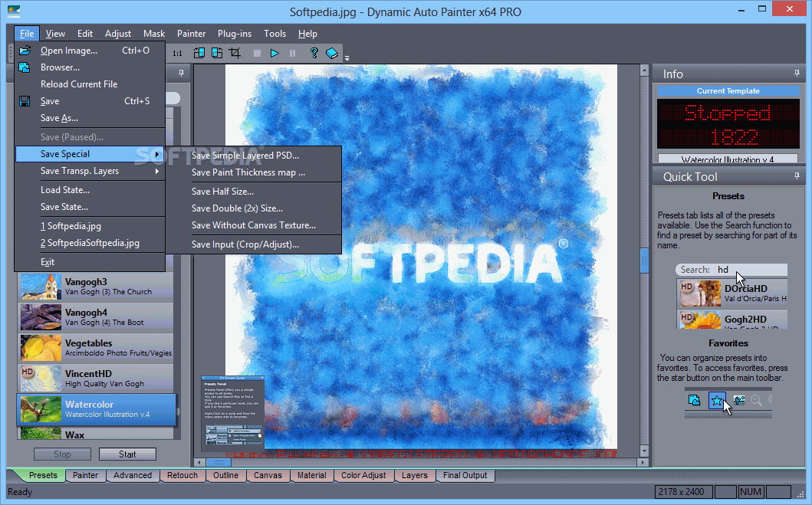
Task: Expand Save Transp. Layers submenu
Action: point(90,171)
